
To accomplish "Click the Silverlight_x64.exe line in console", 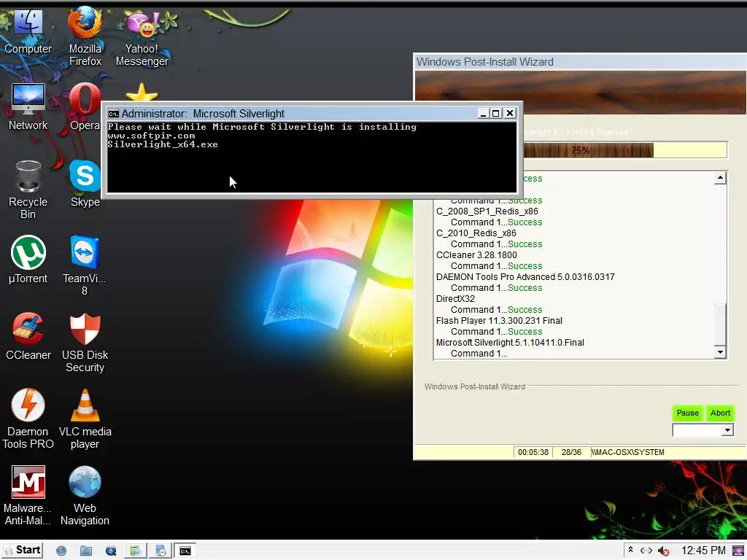I will (x=163, y=144).
